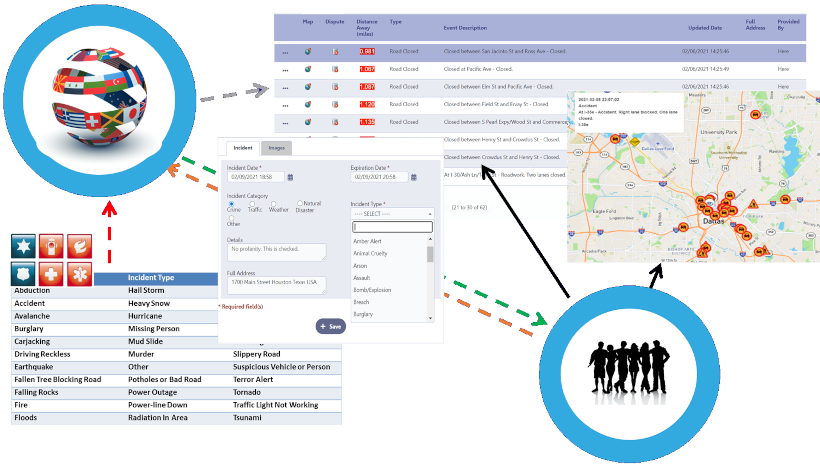Open map globe icon for Field St row
The width and height of the screenshot is (820, 466).
pyautogui.click(x=308, y=105)
